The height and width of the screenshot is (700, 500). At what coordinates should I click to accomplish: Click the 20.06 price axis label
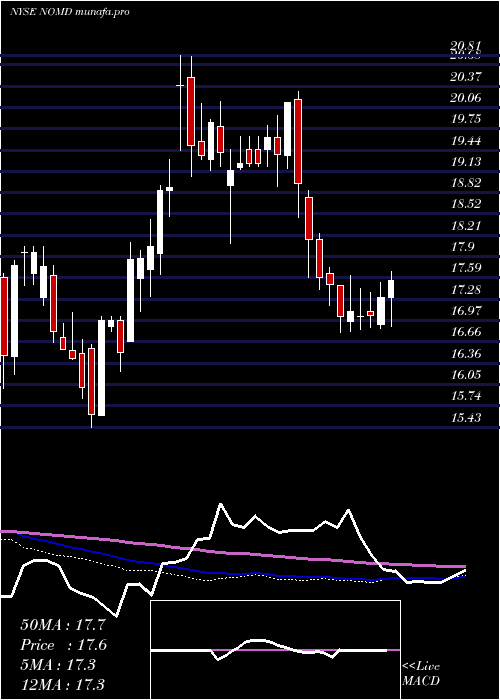click(466, 98)
